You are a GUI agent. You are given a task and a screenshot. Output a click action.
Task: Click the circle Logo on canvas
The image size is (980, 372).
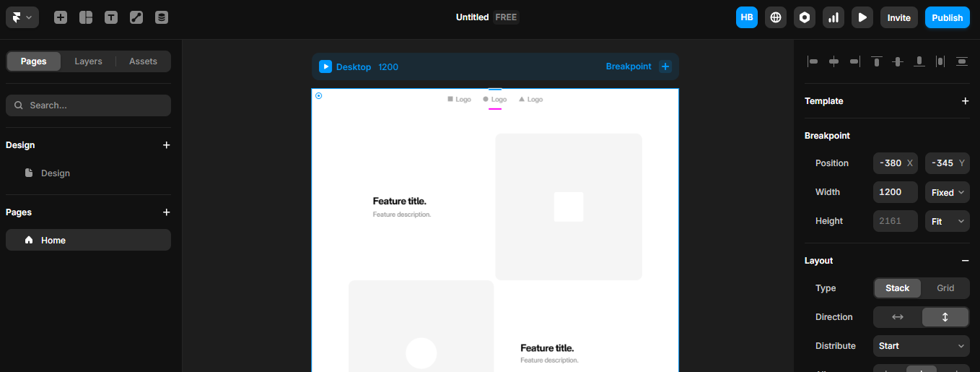click(x=495, y=100)
